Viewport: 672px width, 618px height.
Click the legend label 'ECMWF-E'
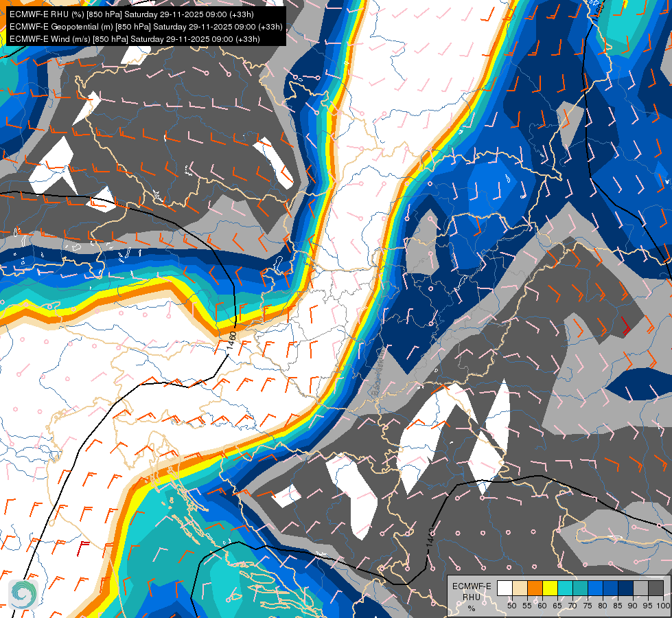[472, 586]
